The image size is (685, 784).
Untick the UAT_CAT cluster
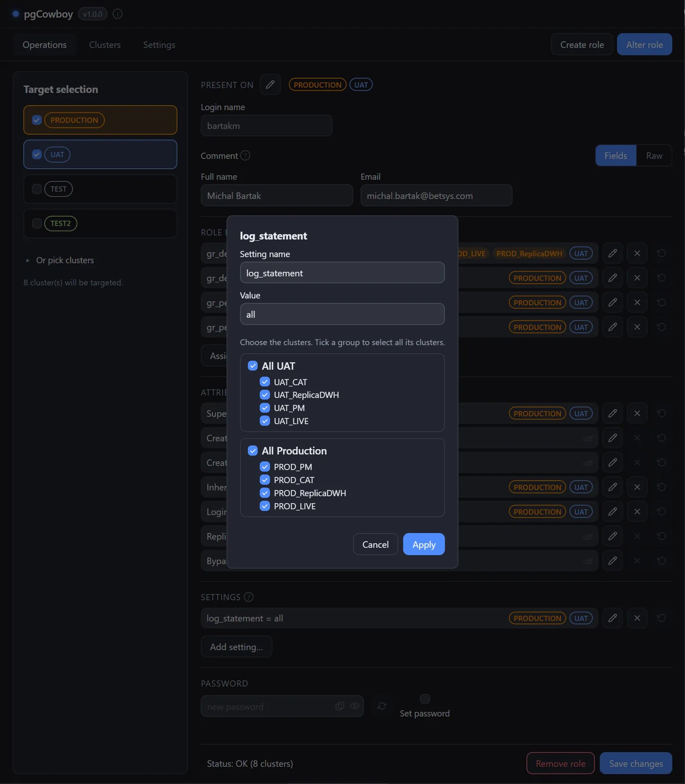(265, 382)
